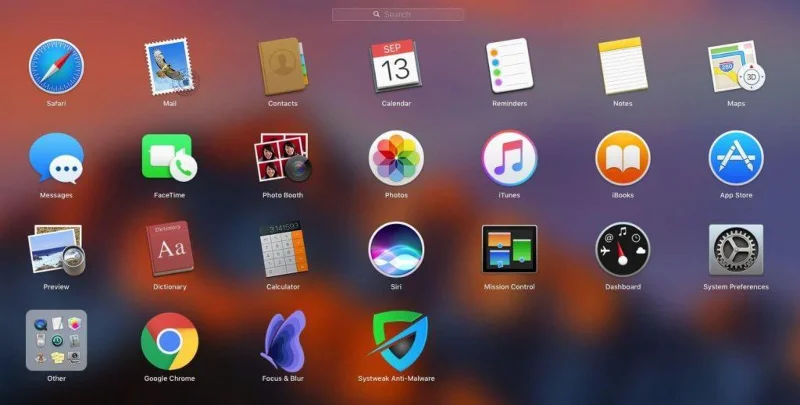Launch the Photos app
This screenshot has height=405, width=800.
click(396, 158)
